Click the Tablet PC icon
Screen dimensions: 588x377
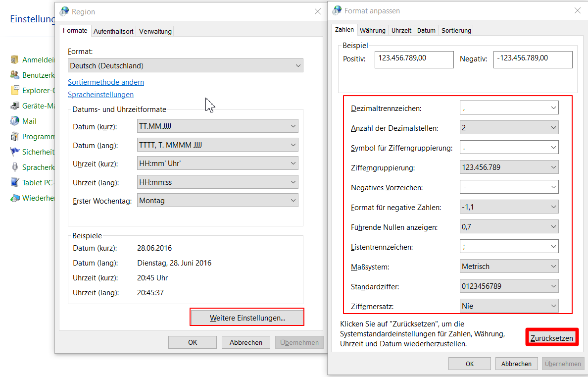tap(15, 182)
